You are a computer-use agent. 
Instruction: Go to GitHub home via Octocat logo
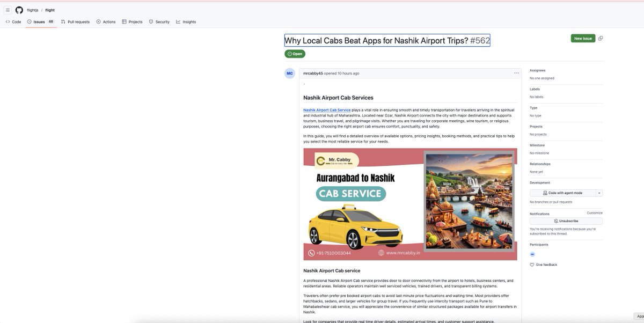[19, 10]
